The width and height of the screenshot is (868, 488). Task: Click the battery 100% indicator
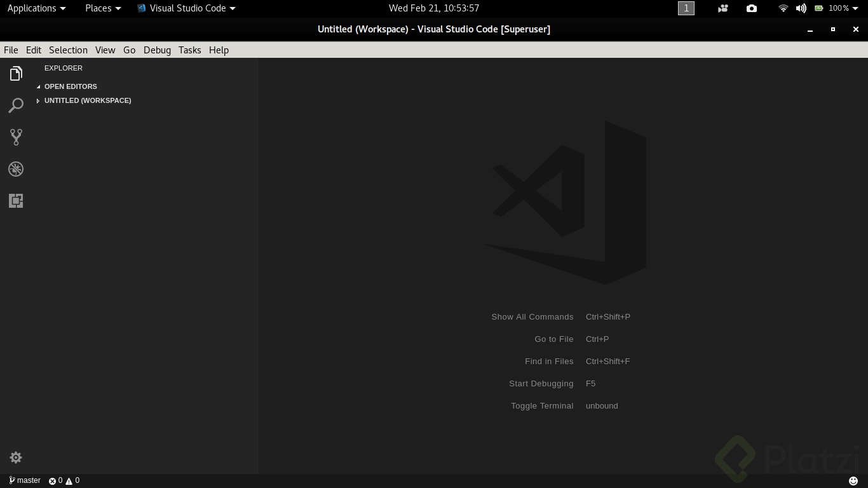click(832, 8)
